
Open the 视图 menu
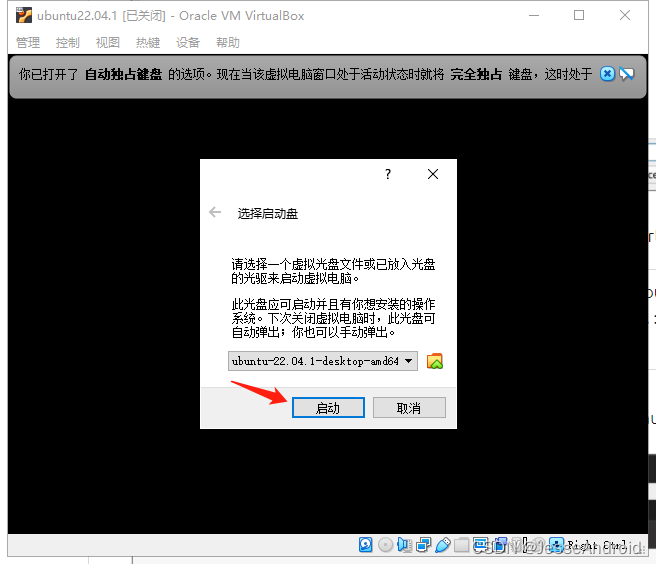[x=108, y=42]
